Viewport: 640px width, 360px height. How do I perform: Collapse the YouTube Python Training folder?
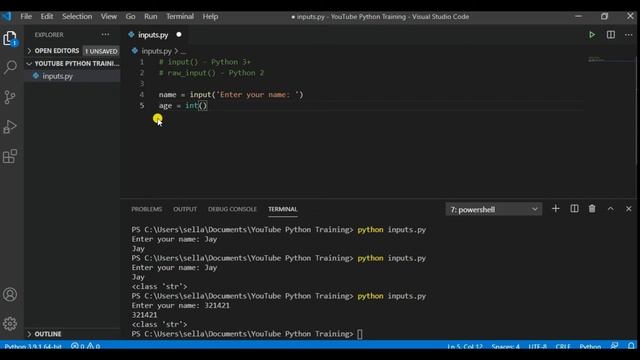(x=73, y=64)
